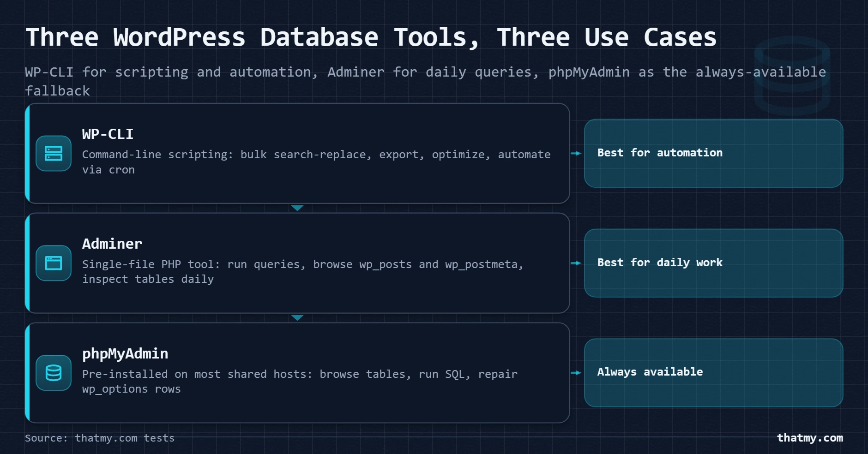Viewport: 868px width, 454px height.
Task: Click the 'Always available' box
Action: pyautogui.click(x=714, y=373)
